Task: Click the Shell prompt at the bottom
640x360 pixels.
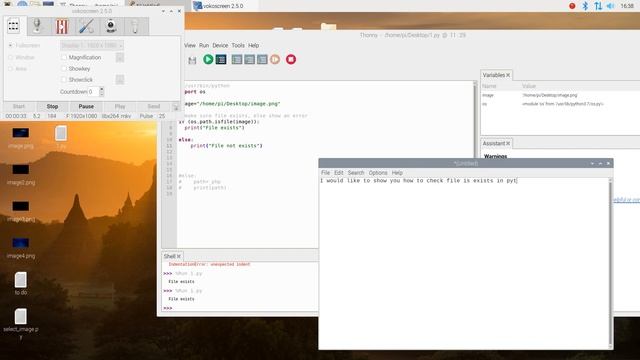Action: coord(168,308)
